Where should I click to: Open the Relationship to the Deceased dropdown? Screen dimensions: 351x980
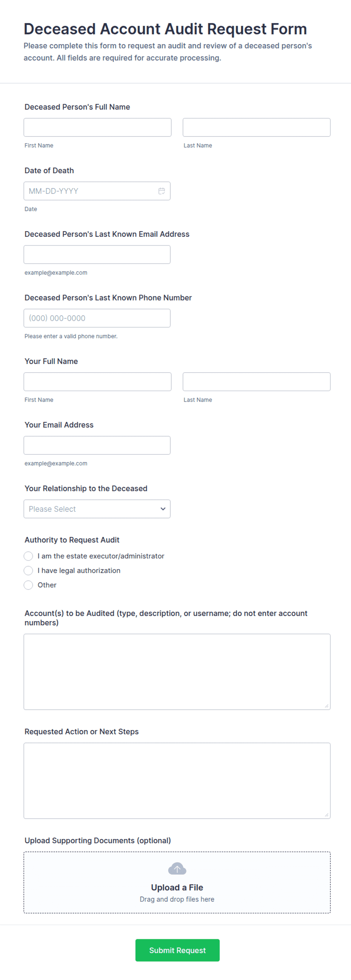97,509
